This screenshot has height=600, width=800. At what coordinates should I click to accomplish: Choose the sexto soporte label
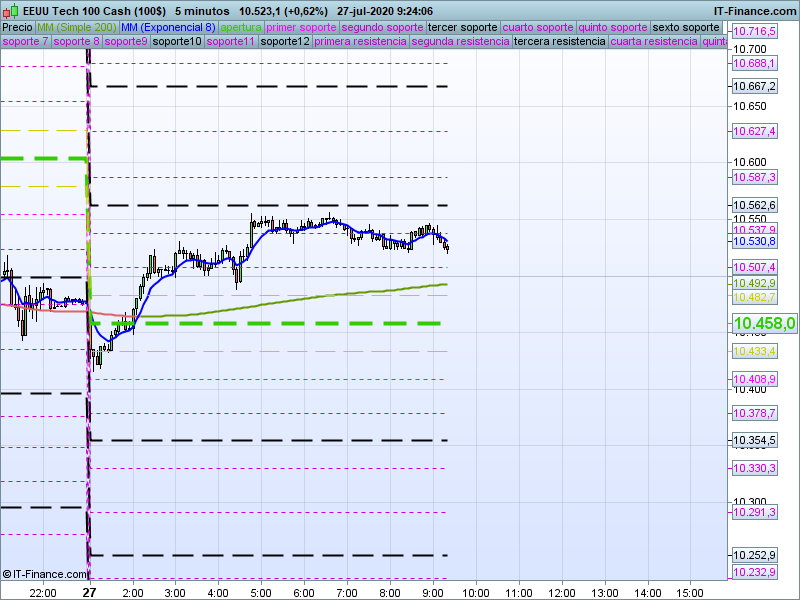coord(686,27)
